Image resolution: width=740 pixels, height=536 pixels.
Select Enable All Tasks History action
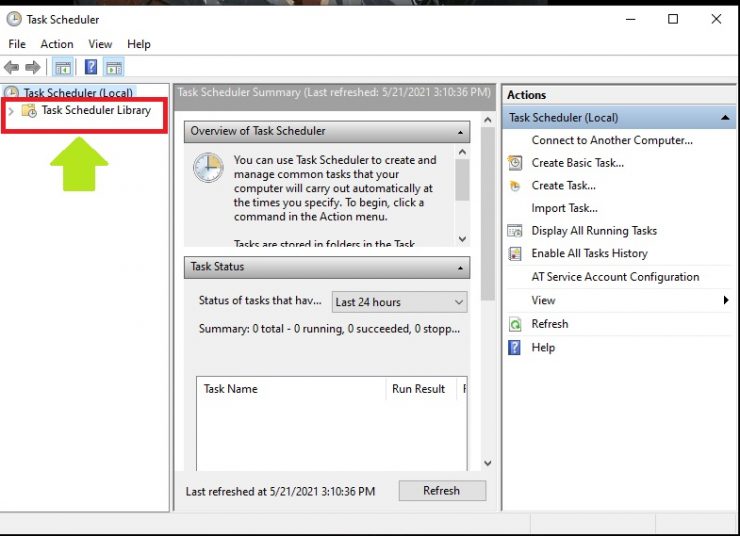tap(589, 253)
